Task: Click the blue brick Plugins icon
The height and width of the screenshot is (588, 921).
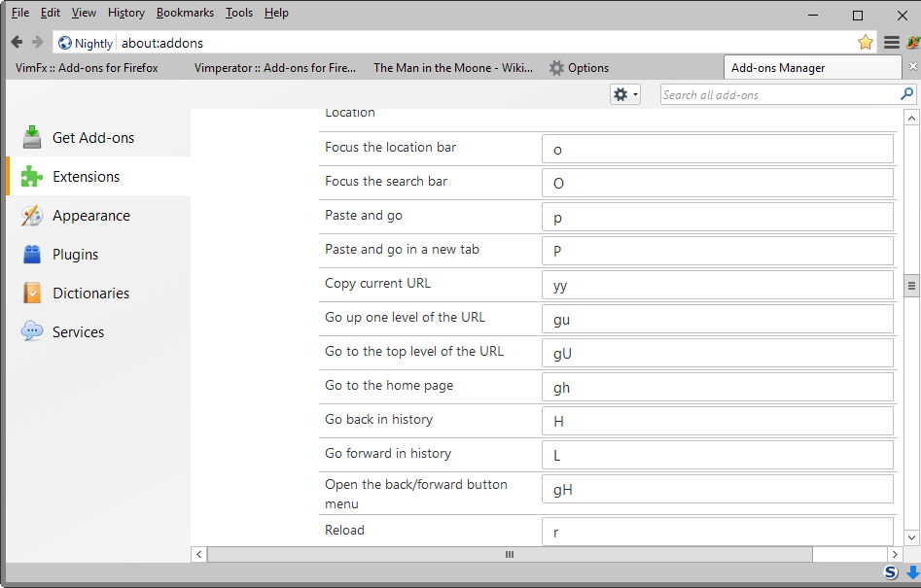Action: pyautogui.click(x=32, y=254)
